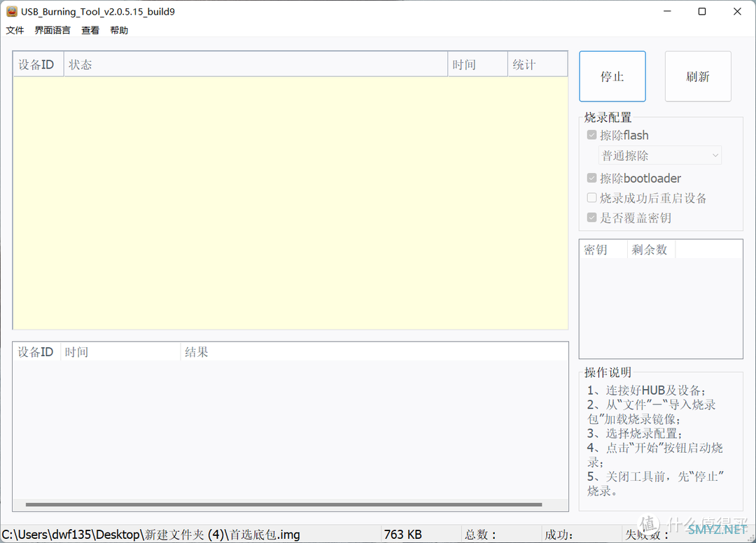The height and width of the screenshot is (543, 756).
Task: Click the 时间 header in the results table
Action: (x=120, y=352)
